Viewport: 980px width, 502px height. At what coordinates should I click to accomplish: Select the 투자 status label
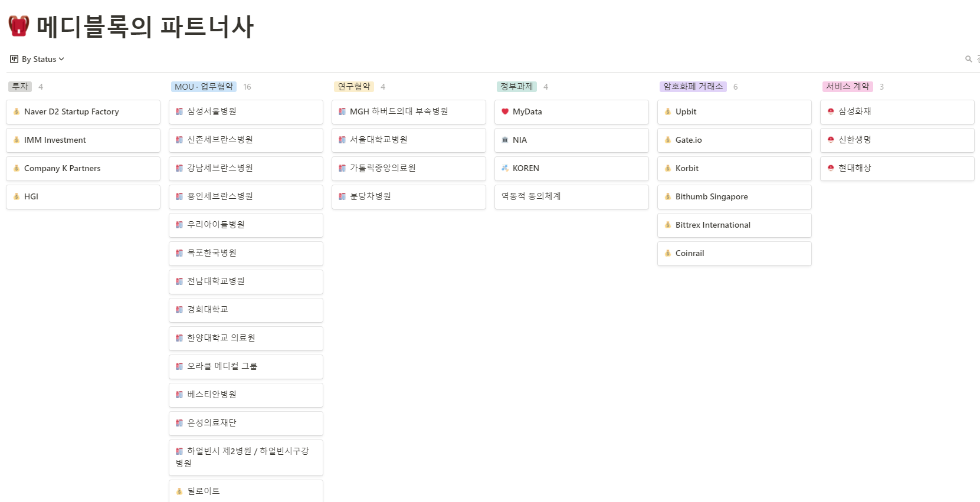20,86
